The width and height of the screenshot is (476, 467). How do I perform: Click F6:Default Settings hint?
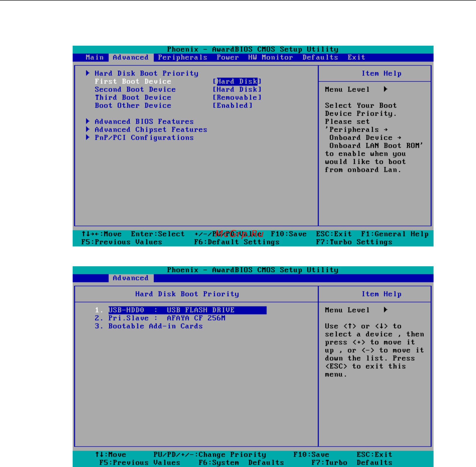pyautogui.click(x=237, y=242)
